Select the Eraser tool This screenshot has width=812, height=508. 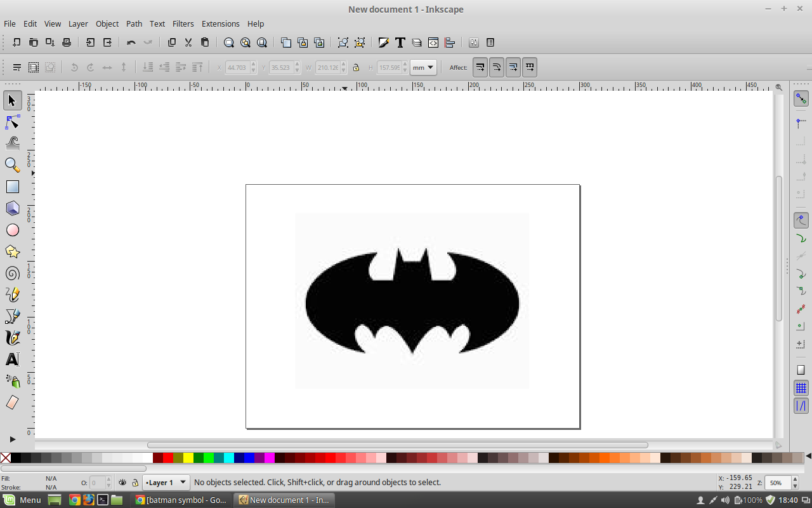12,403
